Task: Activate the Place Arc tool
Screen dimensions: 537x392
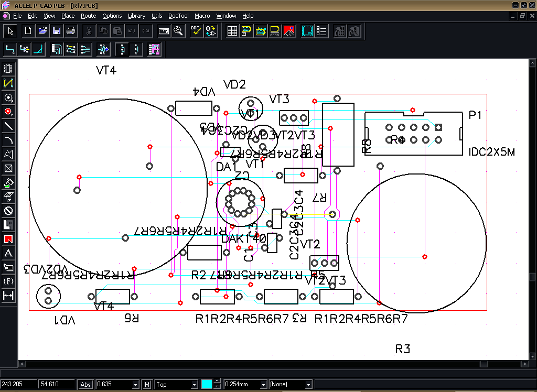Action: coord(8,140)
